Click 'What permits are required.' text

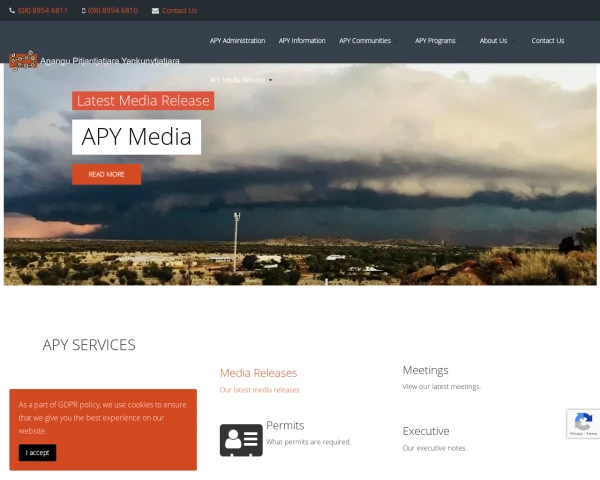pos(308,442)
